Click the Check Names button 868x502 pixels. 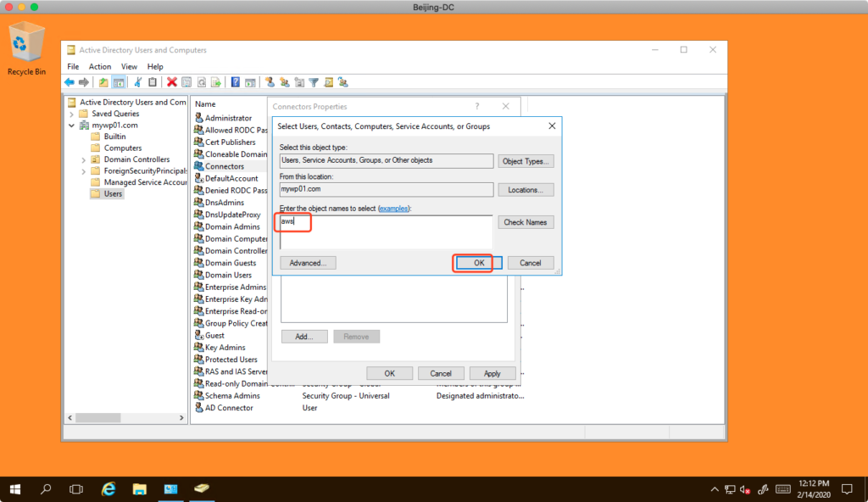click(x=526, y=222)
